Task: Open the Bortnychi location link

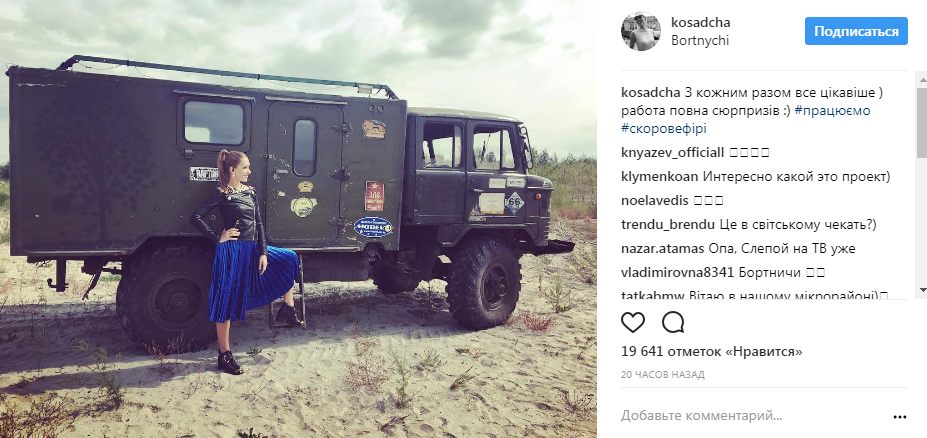Action: coord(700,41)
